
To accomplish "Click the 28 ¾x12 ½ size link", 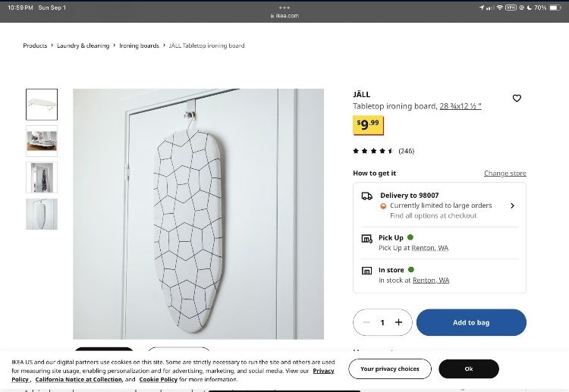I will (x=461, y=106).
